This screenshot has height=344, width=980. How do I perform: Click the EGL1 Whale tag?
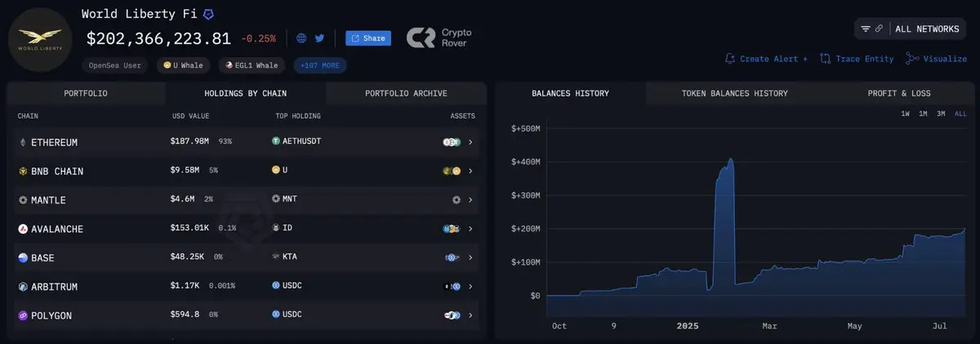(x=252, y=65)
